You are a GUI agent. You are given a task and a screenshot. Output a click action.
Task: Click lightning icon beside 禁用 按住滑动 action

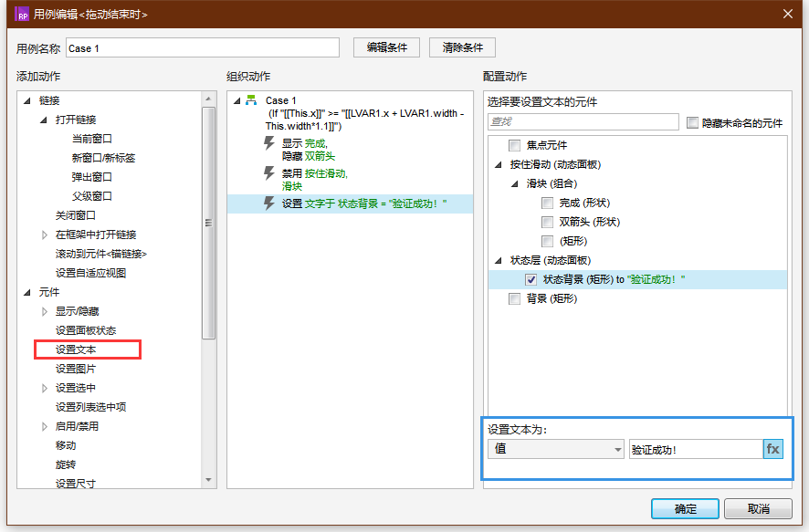(x=268, y=172)
